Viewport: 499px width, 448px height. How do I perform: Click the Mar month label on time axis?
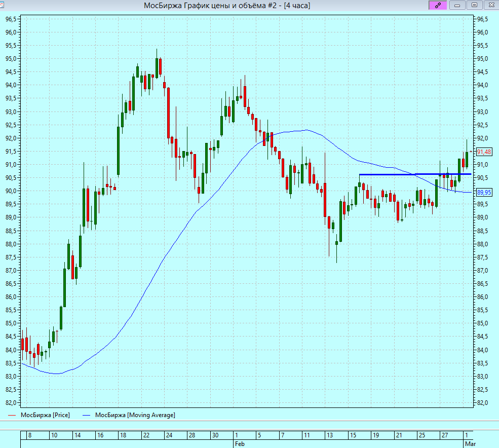pos(470,444)
